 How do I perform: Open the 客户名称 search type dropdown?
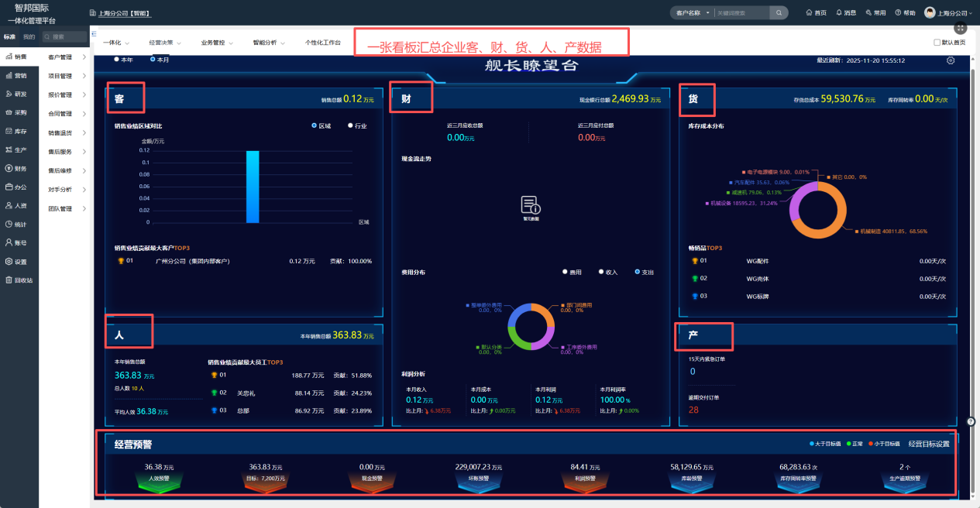[692, 12]
